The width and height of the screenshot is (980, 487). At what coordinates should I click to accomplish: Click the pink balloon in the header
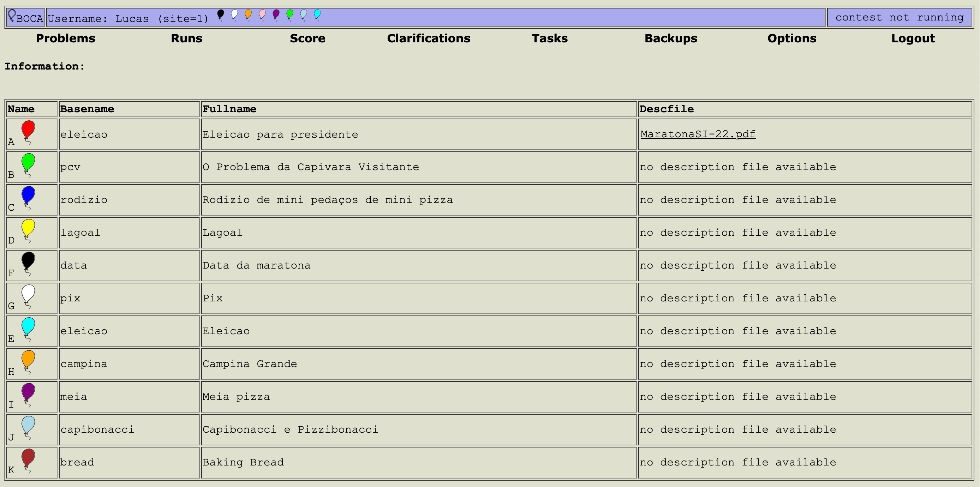[x=262, y=16]
